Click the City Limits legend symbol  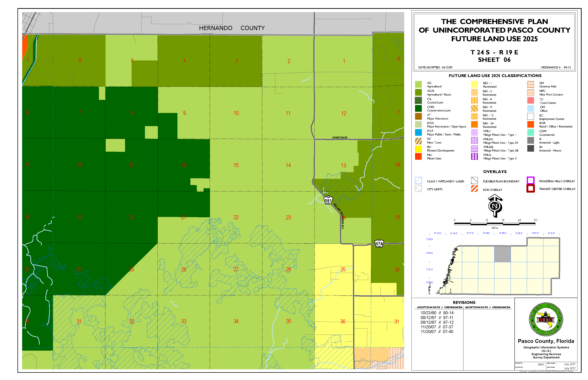pos(418,188)
